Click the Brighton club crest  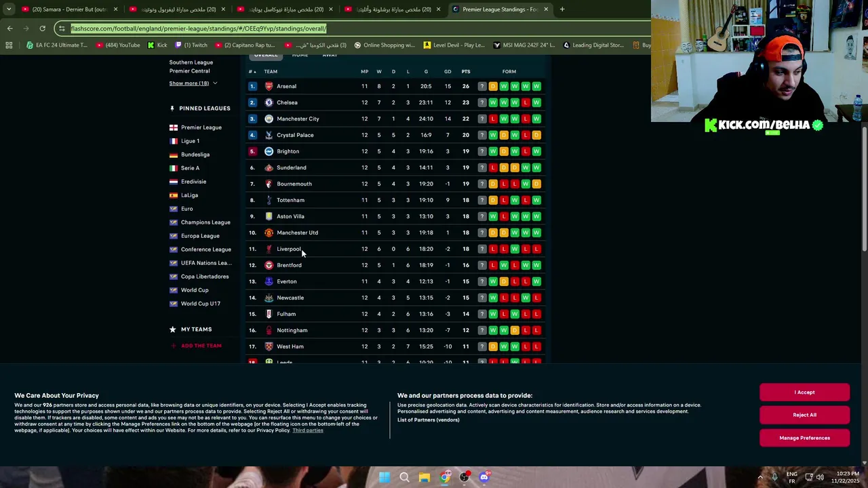tap(269, 151)
